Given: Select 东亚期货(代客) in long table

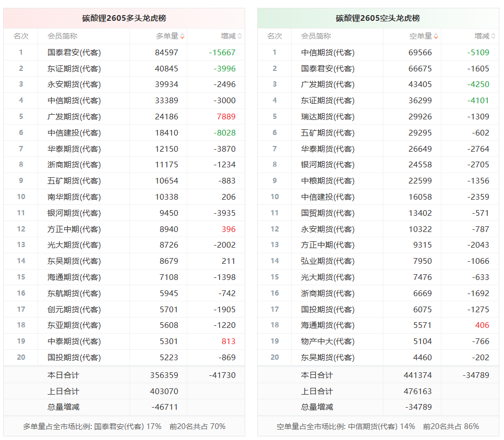Looking at the screenshot, I should pyautogui.click(x=74, y=325).
